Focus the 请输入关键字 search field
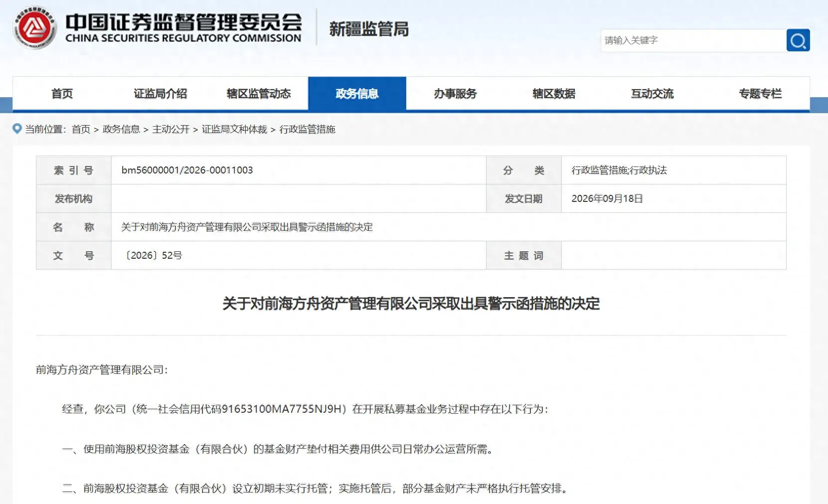 coord(693,40)
